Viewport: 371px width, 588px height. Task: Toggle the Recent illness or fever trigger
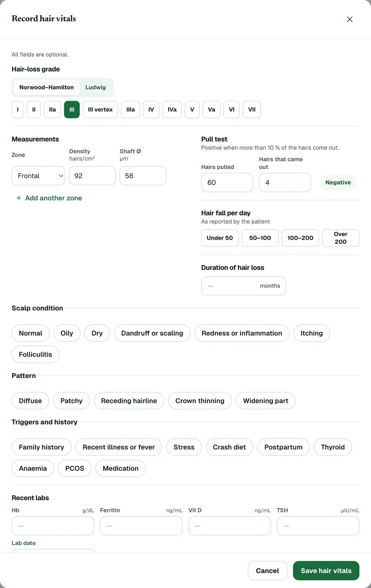(119, 447)
